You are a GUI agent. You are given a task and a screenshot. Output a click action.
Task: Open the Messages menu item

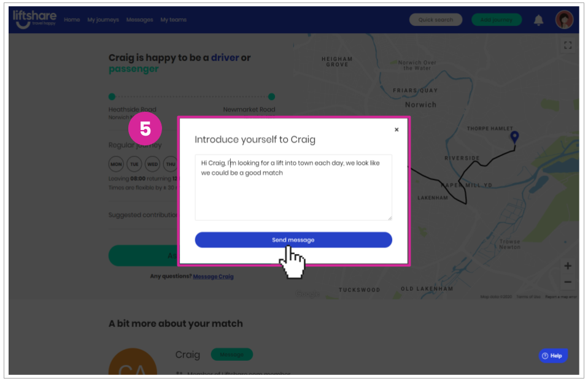[139, 20]
